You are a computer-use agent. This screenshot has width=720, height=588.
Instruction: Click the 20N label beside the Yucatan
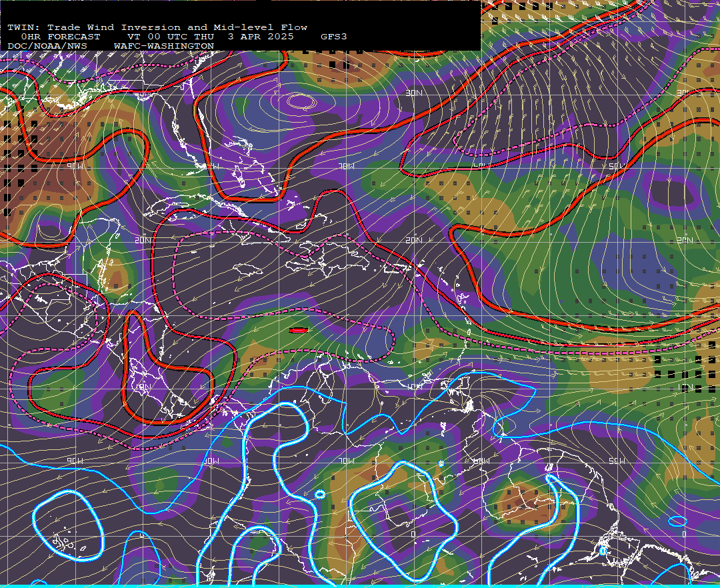[x=143, y=240]
